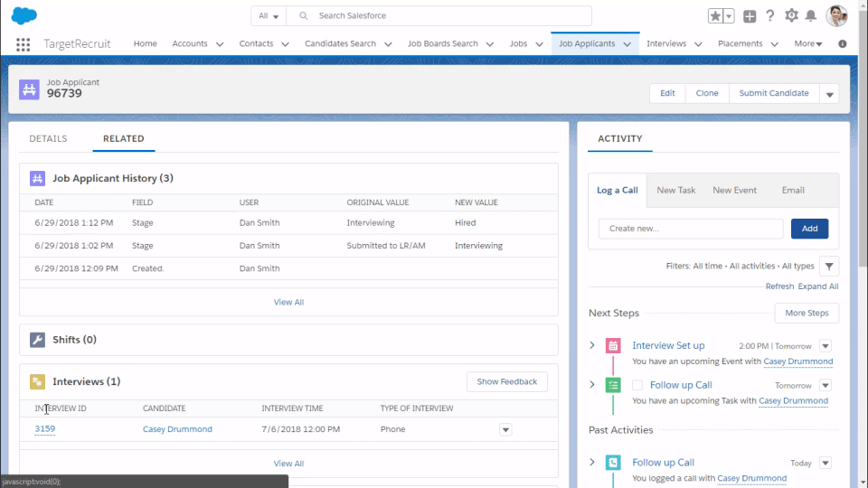Switch to the New Event tab

click(734, 191)
